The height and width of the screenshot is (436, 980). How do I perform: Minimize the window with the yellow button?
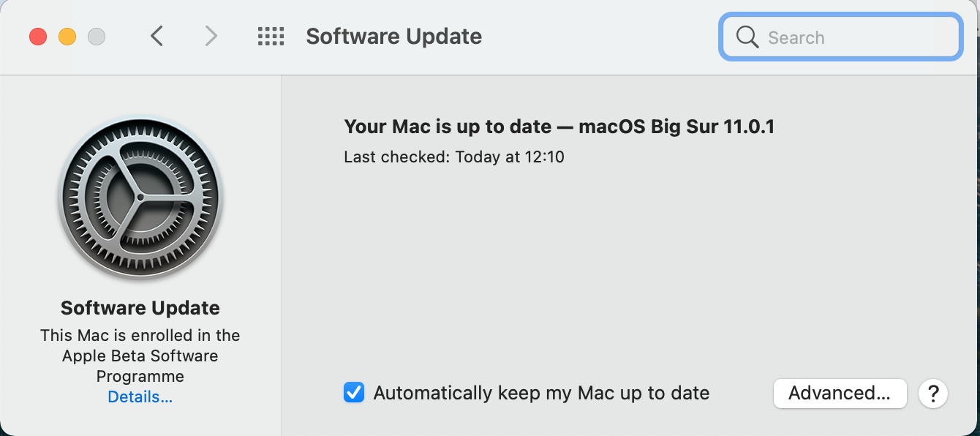click(x=67, y=36)
